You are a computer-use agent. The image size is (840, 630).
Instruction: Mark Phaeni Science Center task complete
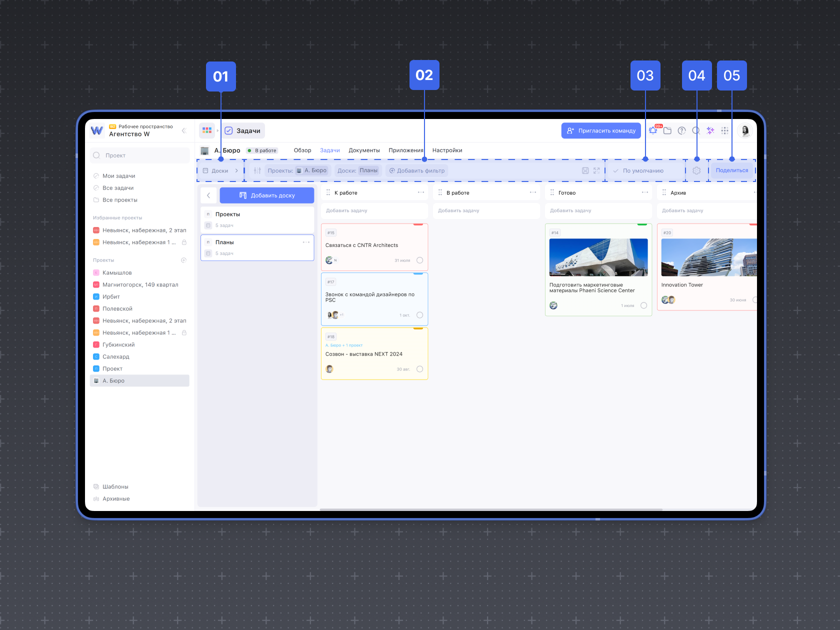[x=643, y=305]
